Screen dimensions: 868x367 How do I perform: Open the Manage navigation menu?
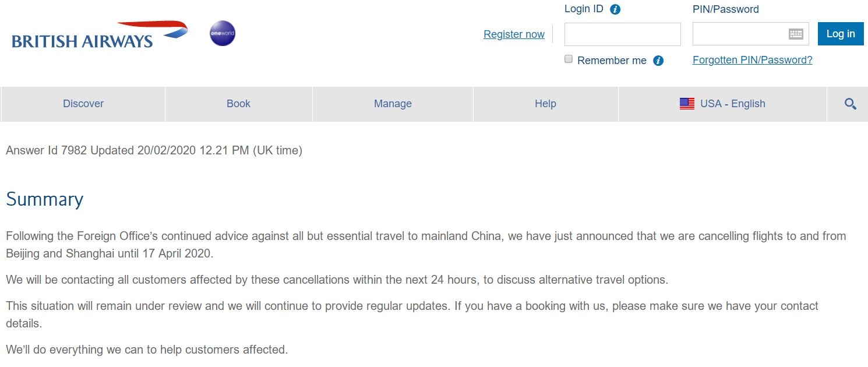coord(393,104)
